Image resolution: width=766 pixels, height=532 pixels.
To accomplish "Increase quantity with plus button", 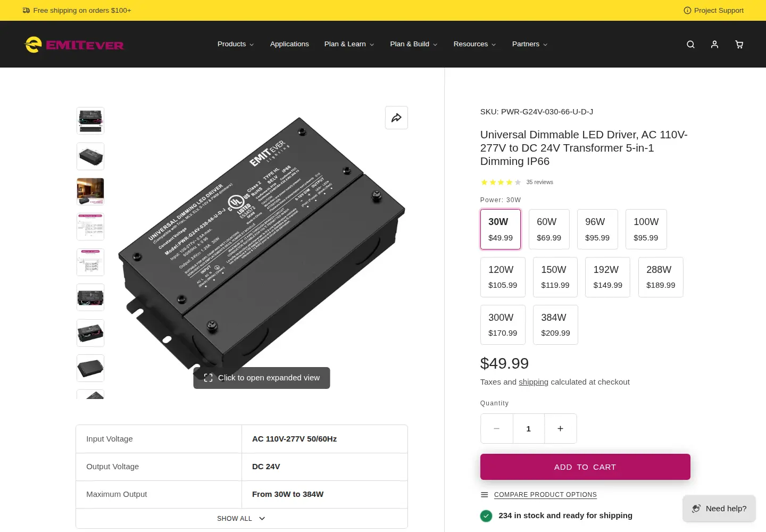I will point(560,429).
